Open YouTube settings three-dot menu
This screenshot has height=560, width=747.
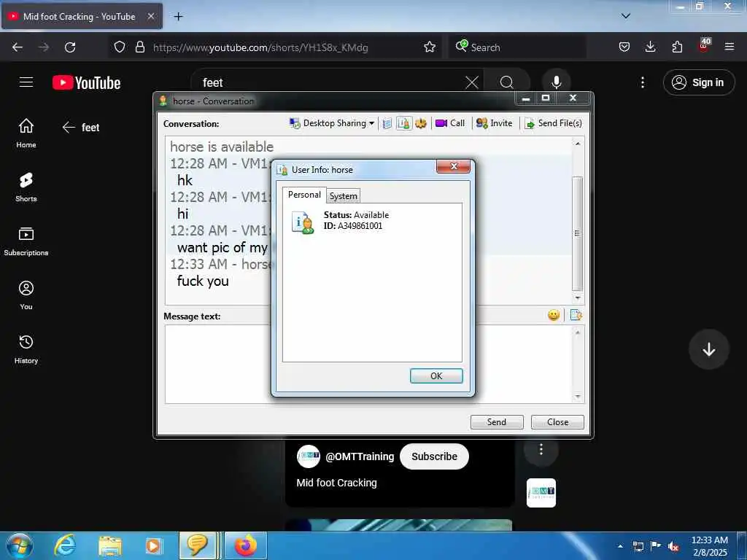pyautogui.click(x=643, y=82)
